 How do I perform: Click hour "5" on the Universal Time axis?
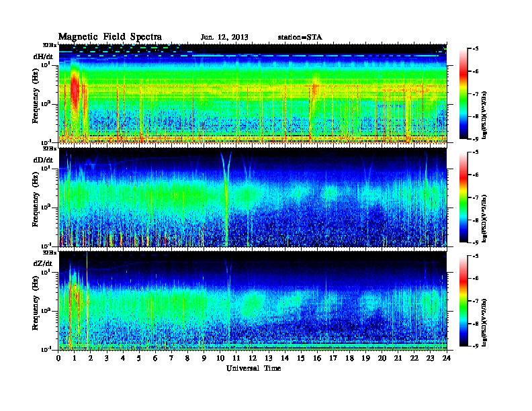pyautogui.click(x=139, y=358)
